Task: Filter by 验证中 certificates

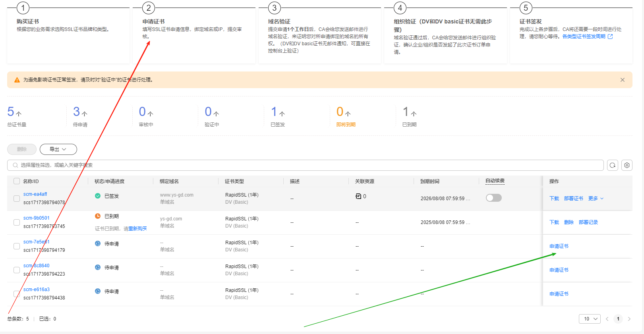Action: (x=212, y=116)
